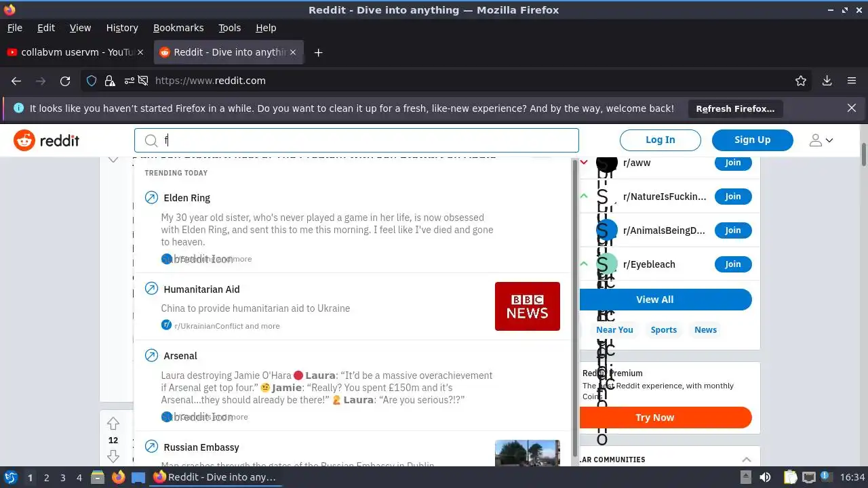Image resolution: width=868 pixels, height=488 pixels.
Task: Open the Firefox downloads icon
Action: (827, 81)
